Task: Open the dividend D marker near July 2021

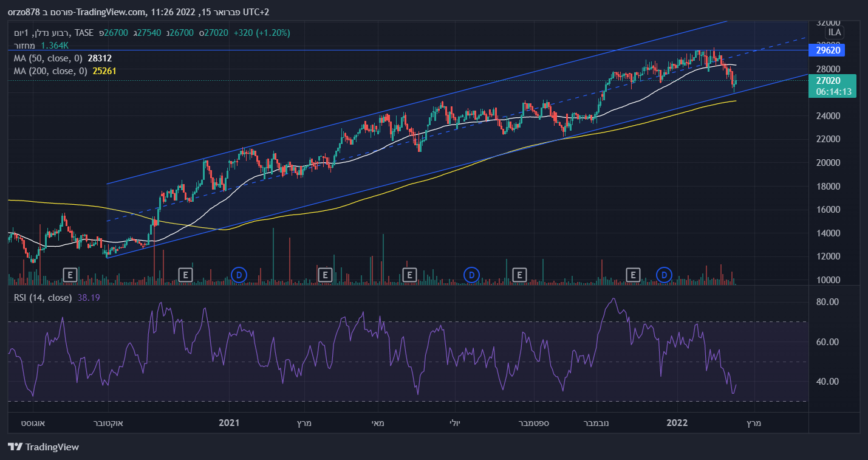Action: coord(471,275)
